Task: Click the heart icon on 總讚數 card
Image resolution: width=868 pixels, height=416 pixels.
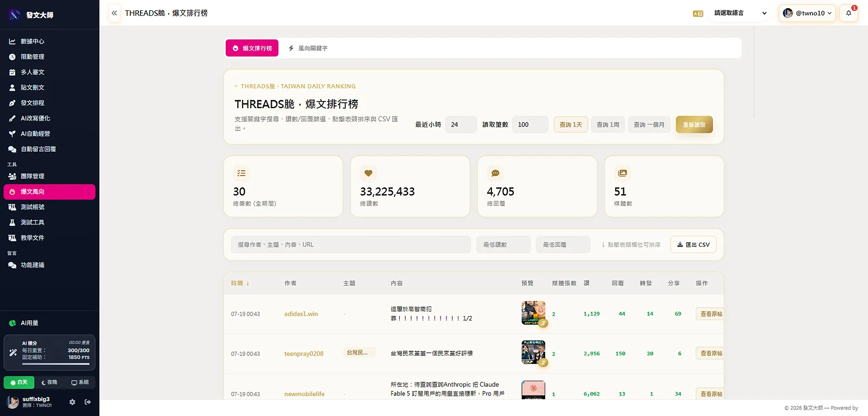Action: tap(368, 173)
